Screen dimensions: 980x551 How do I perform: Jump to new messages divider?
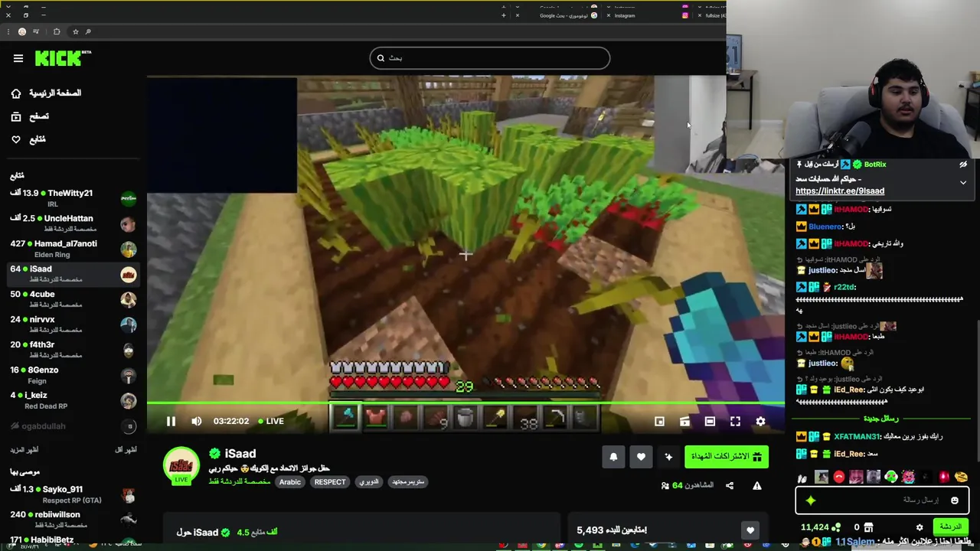(880, 419)
